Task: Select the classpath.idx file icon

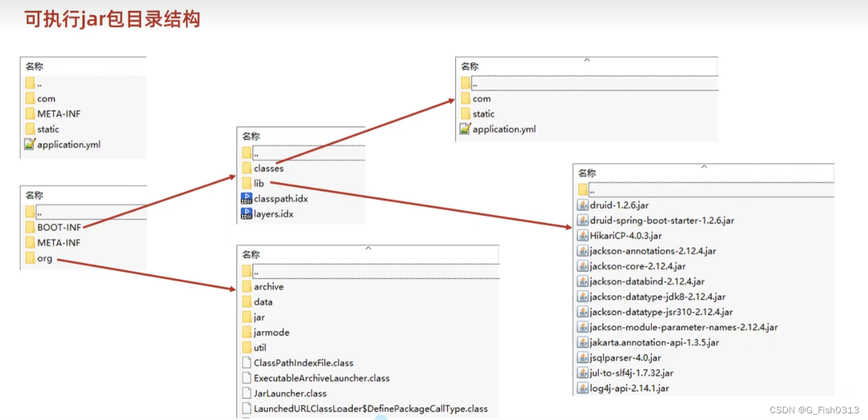Action: 247,198
